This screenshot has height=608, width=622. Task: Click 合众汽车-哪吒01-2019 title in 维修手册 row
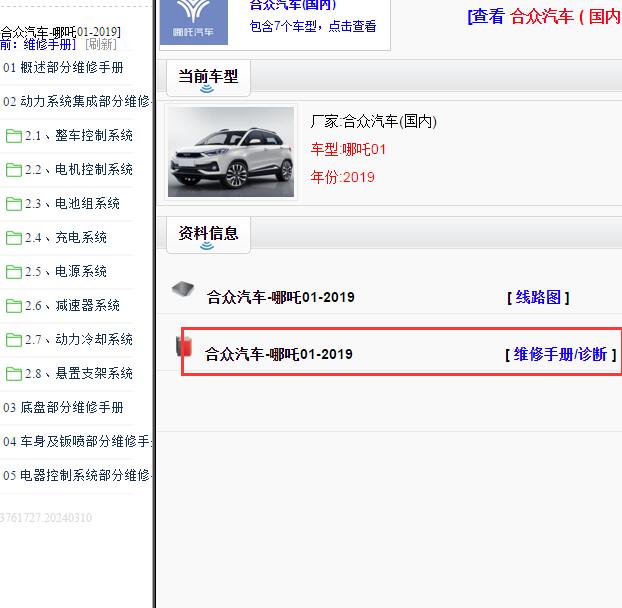278,354
